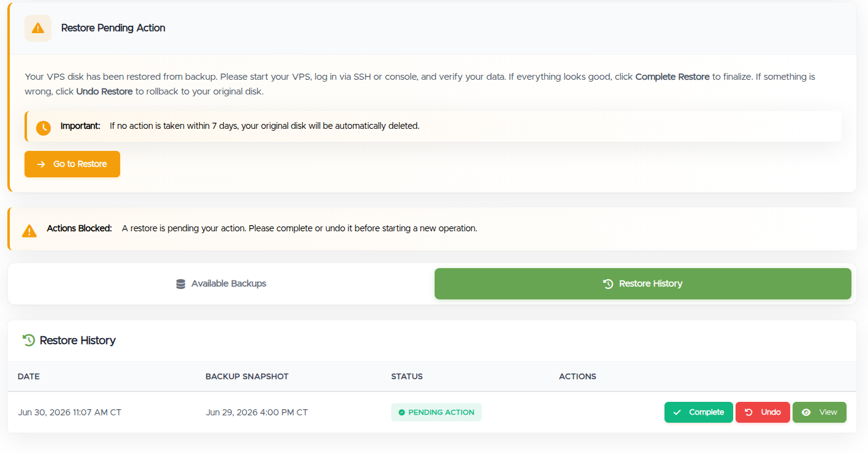
Task: Select the date Jun 30, 2026 11:07 AM CT
Action: coord(70,412)
